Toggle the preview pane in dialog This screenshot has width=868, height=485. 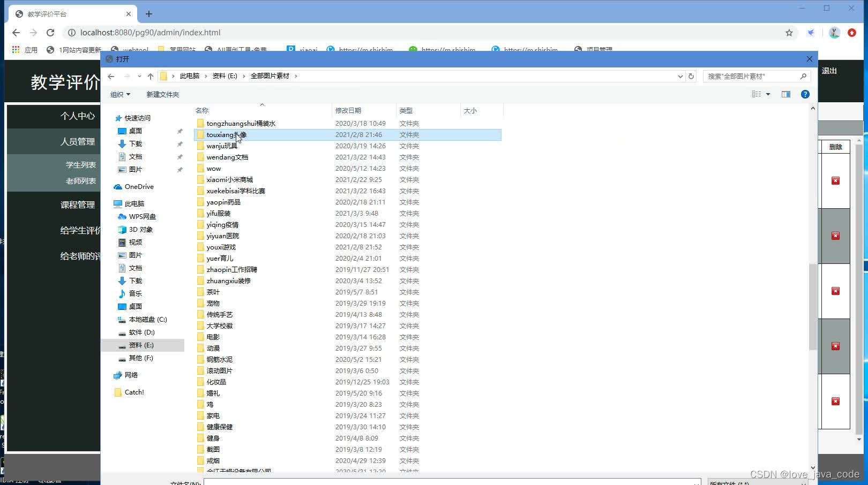pos(786,94)
